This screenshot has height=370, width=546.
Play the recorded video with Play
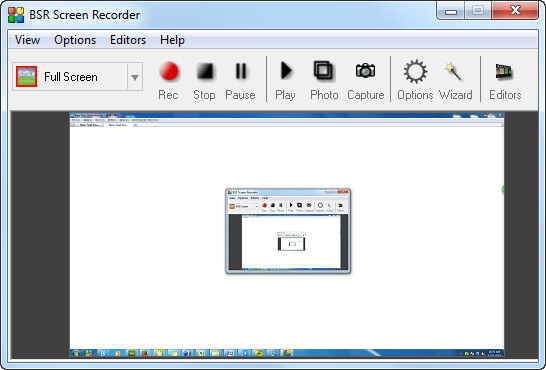point(286,80)
